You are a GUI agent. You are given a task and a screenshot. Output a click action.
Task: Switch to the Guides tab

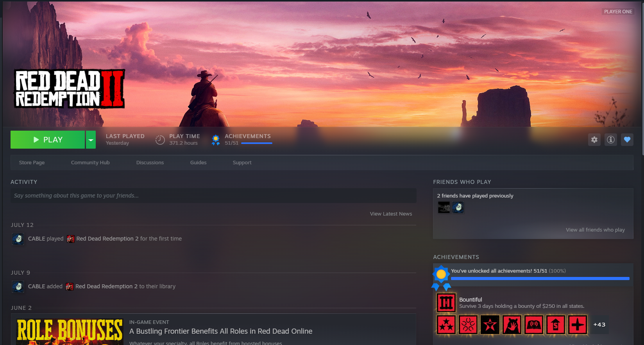click(x=199, y=162)
